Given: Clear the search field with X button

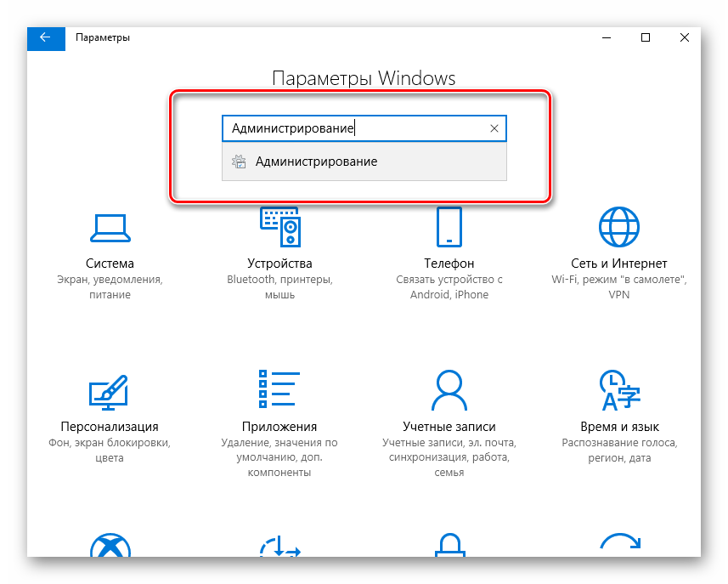Looking at the screenshot, I should (x=494, y=128).
